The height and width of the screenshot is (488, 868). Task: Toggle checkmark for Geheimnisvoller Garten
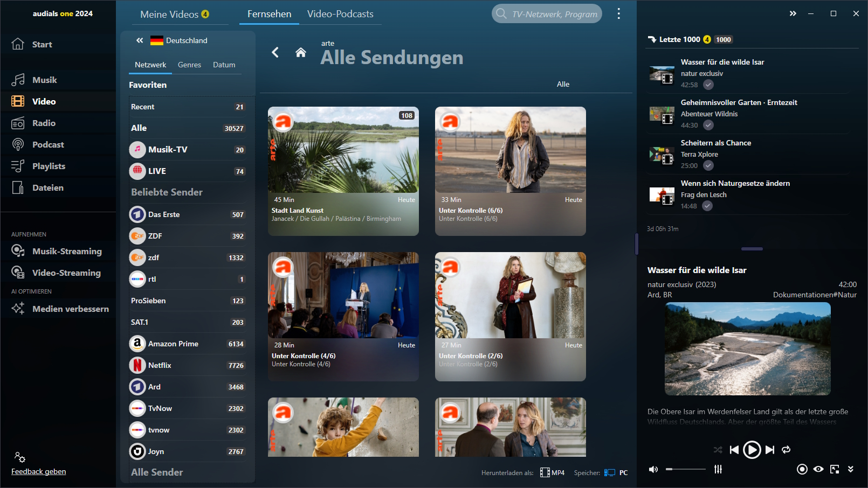click(708, 125)
